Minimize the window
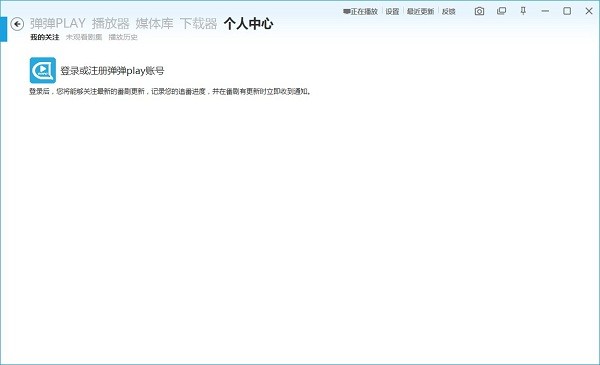 (x=545, y=11)
